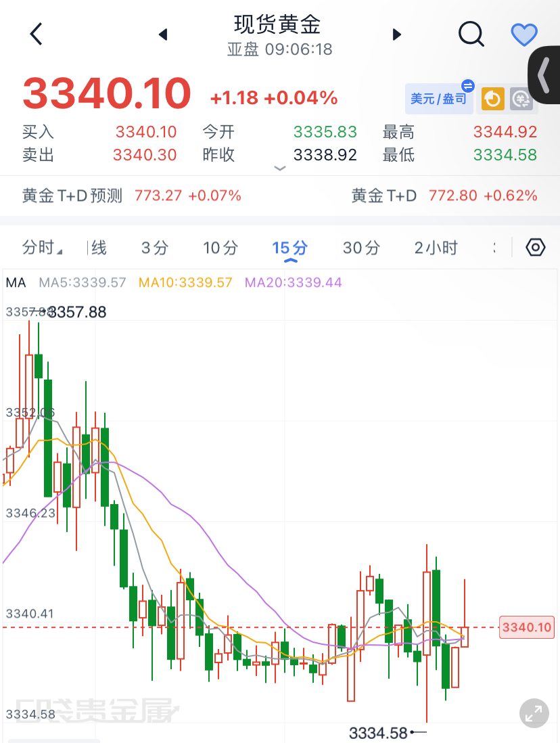Tap 昨收 value 3338.92
This screenshot has width=560, height=743.
coord(325,155)
